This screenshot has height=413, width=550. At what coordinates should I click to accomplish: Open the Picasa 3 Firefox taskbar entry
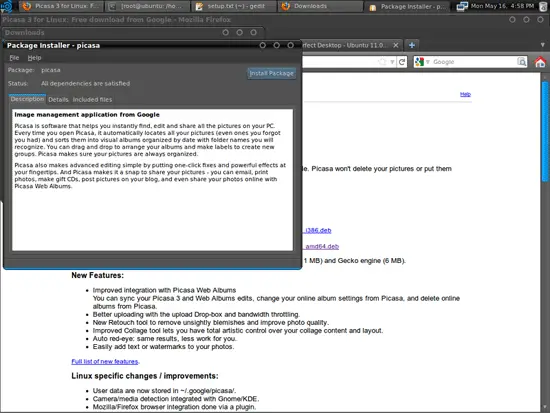point(61,6)
